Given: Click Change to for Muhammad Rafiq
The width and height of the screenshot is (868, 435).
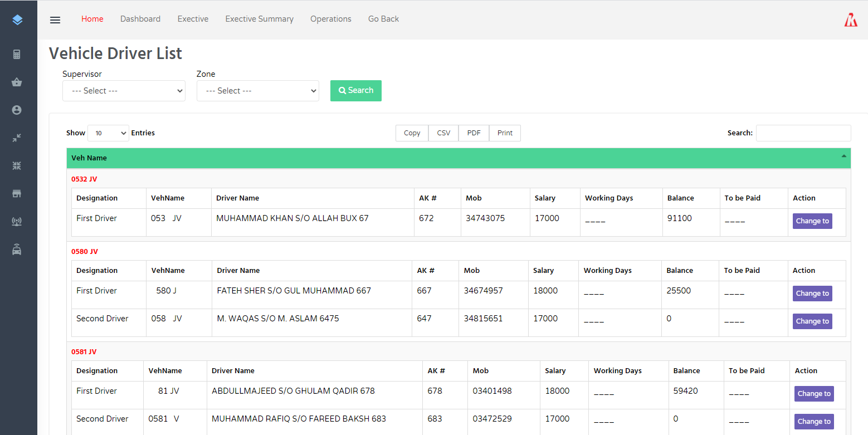Looking at the screenshot, I should (814, 422).
